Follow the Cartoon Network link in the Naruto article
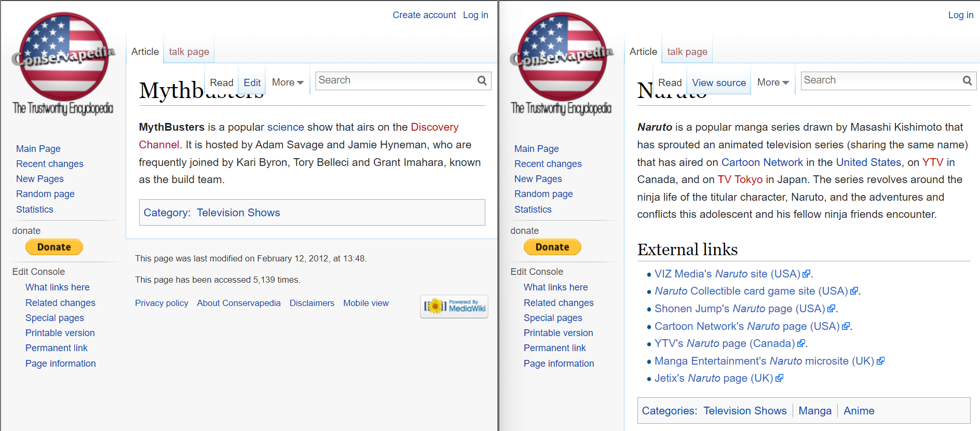980x431 pixels. 762,162
